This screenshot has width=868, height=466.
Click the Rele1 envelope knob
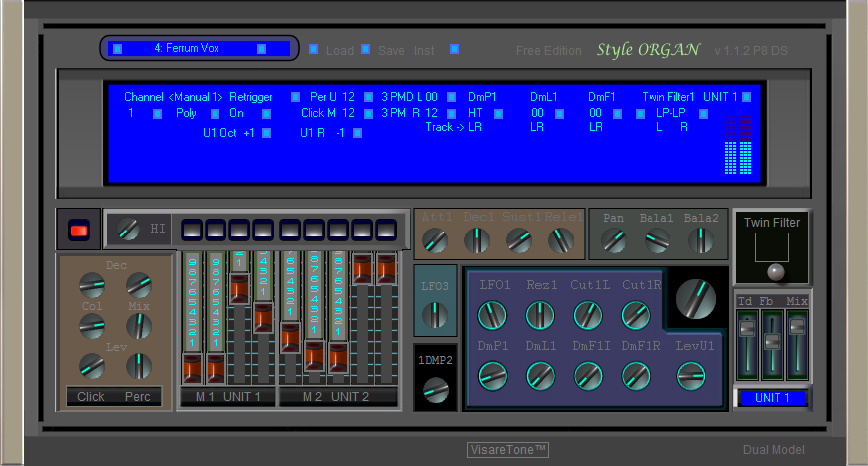[x=561, y=240]
